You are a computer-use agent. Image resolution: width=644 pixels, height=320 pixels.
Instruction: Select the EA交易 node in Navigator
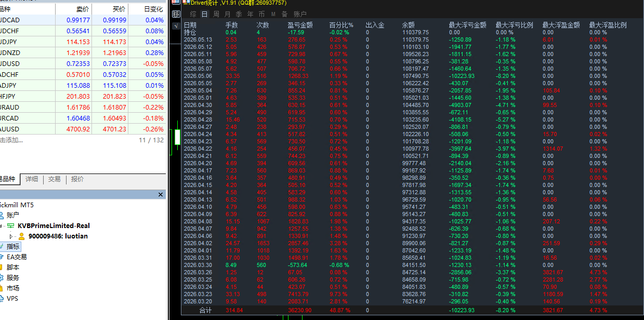click(x=17, y=257)
